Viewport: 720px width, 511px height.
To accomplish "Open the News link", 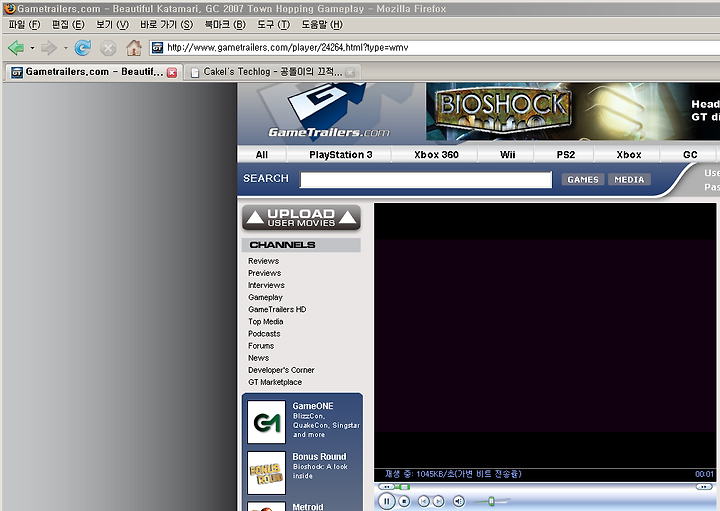I will tap(259, 358).
